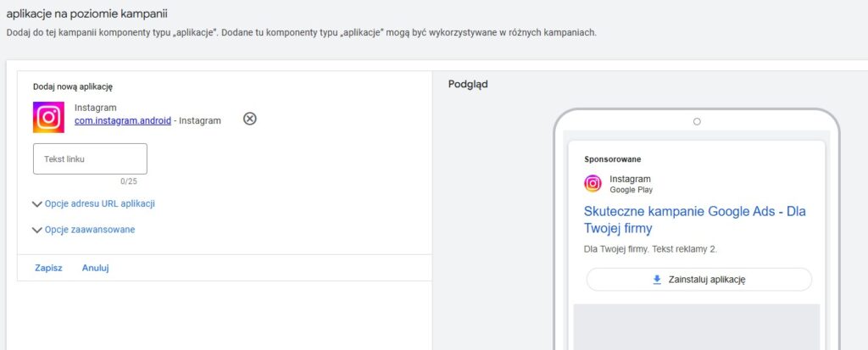Focus the Tekst linku input field
The width and height of the screenshot is (868, 350).
point(90,159)
